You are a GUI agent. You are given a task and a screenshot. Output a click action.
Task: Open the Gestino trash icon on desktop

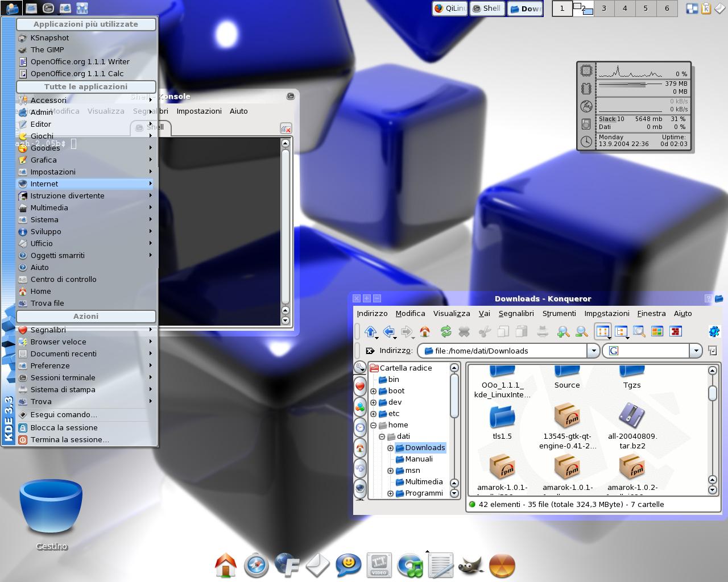click(x=51, y=508)
